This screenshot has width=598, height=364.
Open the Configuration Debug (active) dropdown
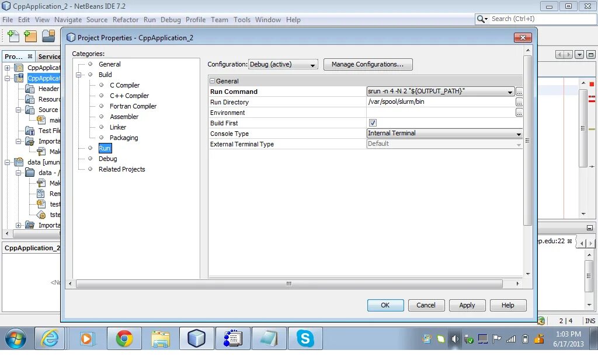(283, 64)
